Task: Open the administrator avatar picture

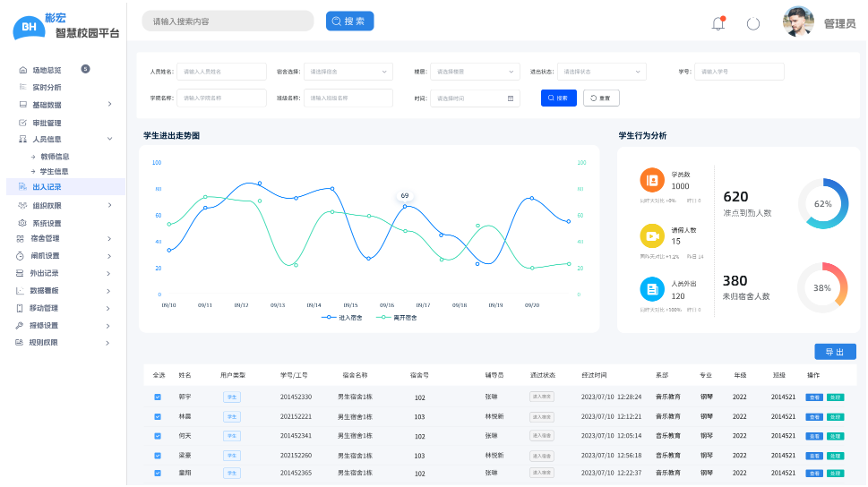Action: point(798,22)
